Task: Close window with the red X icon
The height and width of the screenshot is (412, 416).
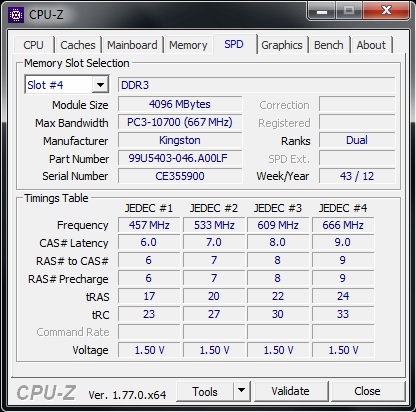Action: coord(386,10)
